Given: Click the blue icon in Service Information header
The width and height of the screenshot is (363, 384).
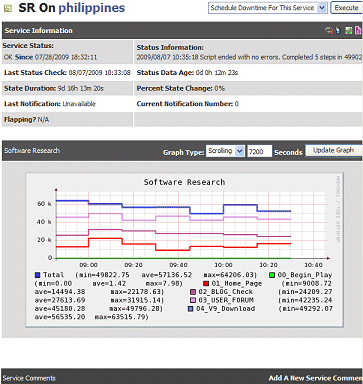Looking at the screenshot, I should (x=338, y=31).
